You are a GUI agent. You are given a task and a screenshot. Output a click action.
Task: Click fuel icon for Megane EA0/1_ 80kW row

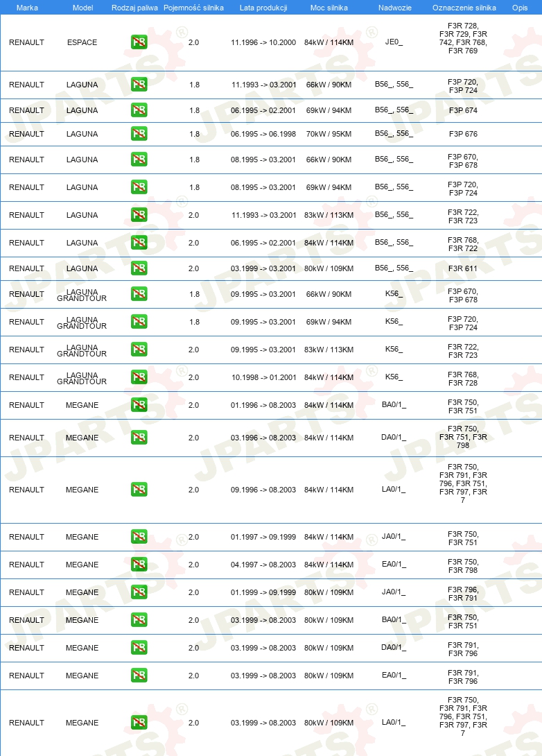click(139, 676)
